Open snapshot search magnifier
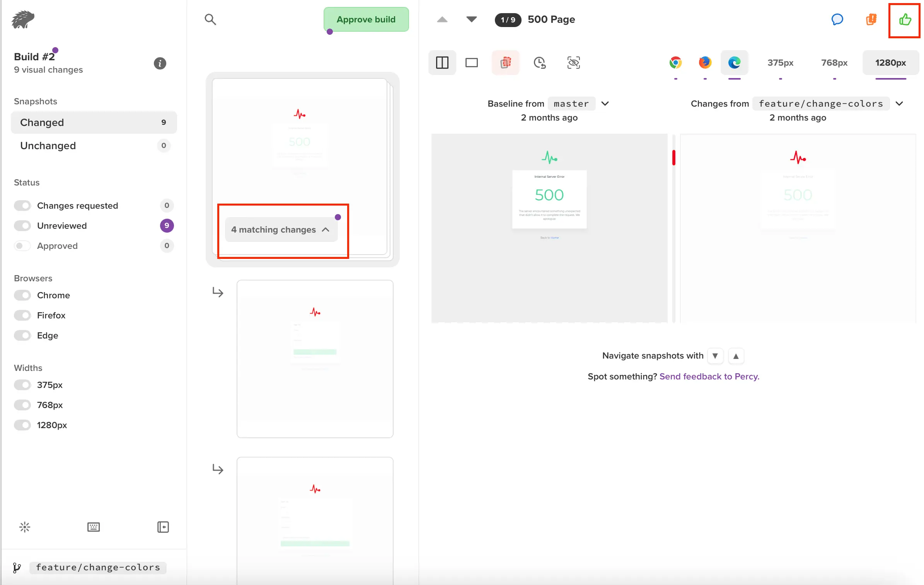The image size is (924, 585). pyautogui.click(x=210, y=19)
